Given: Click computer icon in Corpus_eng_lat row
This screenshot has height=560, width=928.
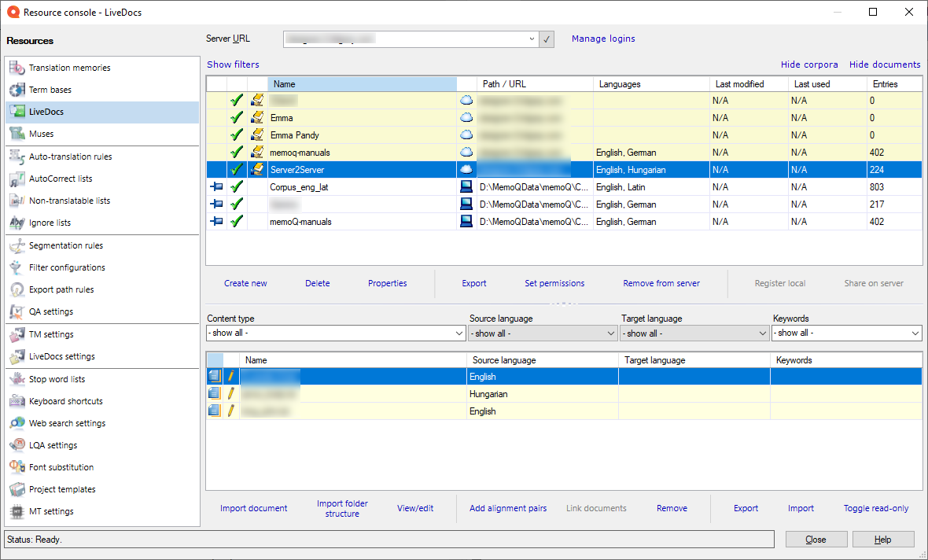Looking at the screenshot, I should point(466,187).
